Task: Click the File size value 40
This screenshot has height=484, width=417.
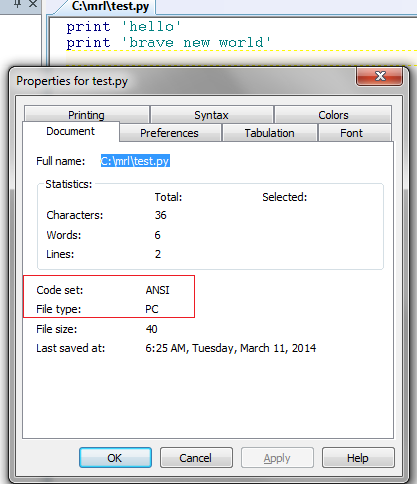Action: 151,329
